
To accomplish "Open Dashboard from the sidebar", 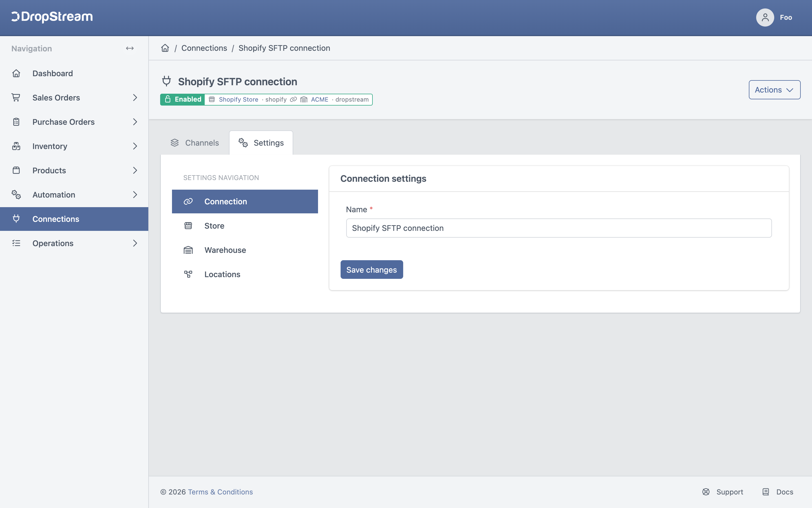I will click(74, 73).
